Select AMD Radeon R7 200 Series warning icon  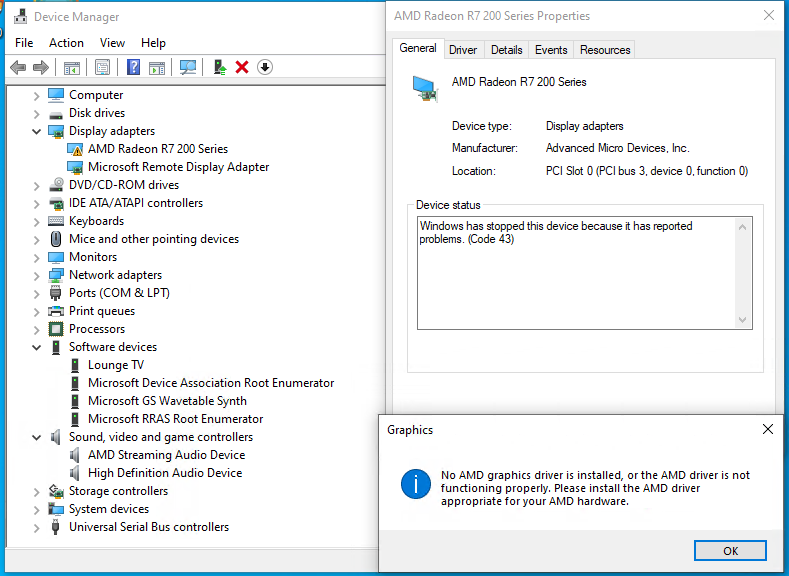tap(74, 149)
